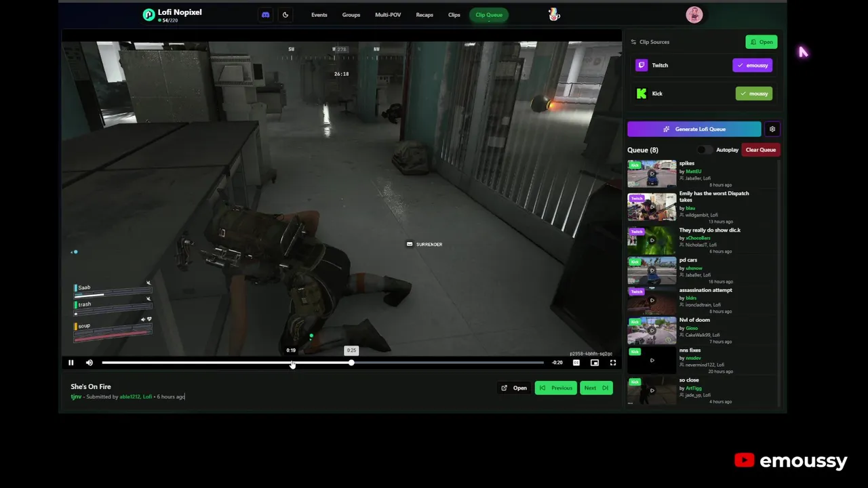This screenshot has width=868, height=488.
Task: Open clipper bldrs link
Action: click(x=691, y=298)
